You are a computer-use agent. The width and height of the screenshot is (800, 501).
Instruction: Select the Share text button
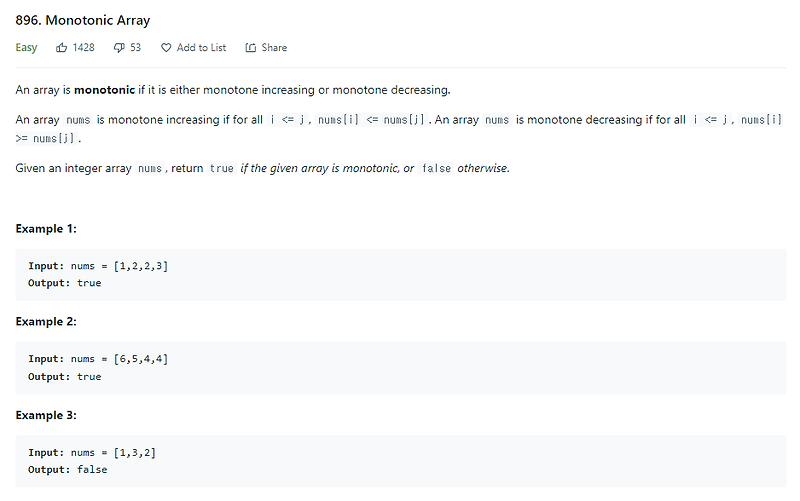(x=274, y=47)
